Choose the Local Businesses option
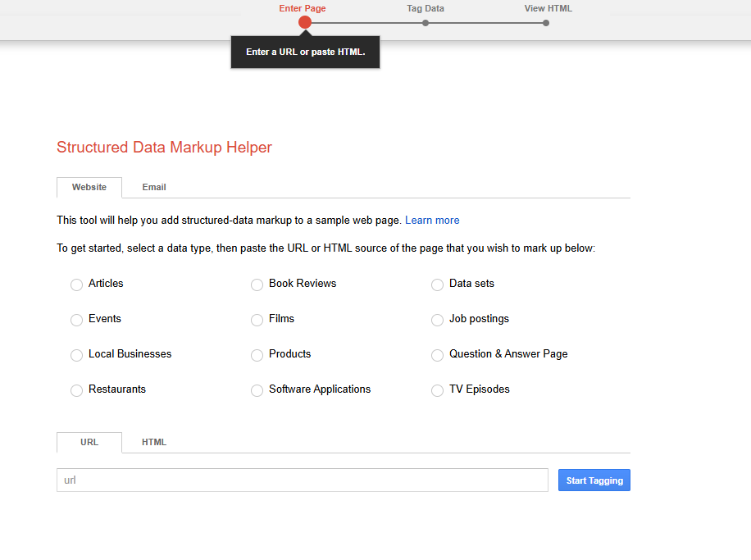The width and height of the screenshot is (751, 560). click(76, 355)
